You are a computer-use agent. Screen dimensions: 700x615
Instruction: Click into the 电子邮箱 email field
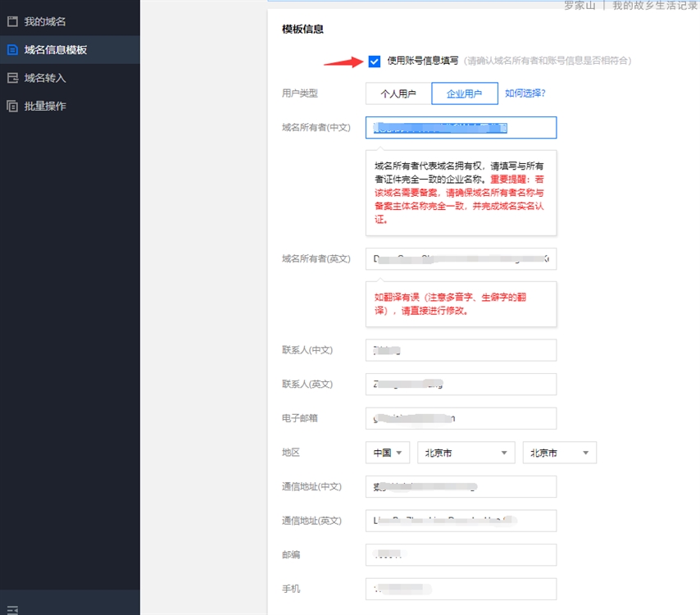click(461, 418)
